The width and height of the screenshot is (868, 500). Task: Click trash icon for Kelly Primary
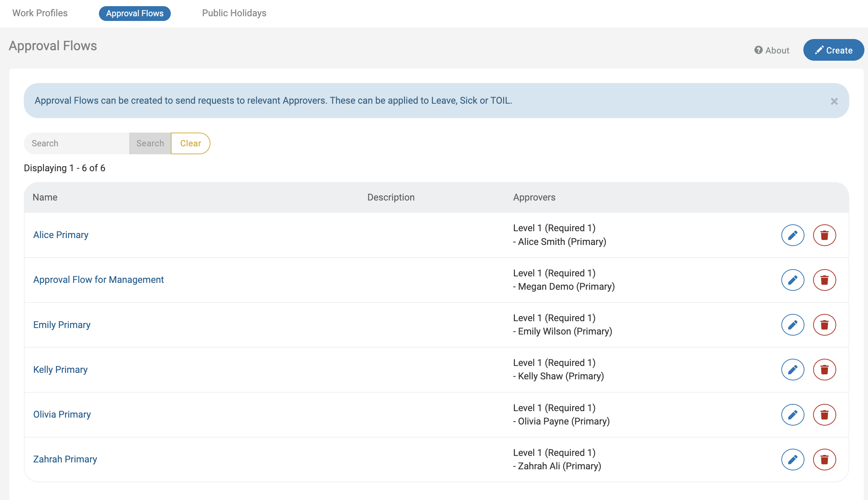pyautogui.click(x=824, y=370)
